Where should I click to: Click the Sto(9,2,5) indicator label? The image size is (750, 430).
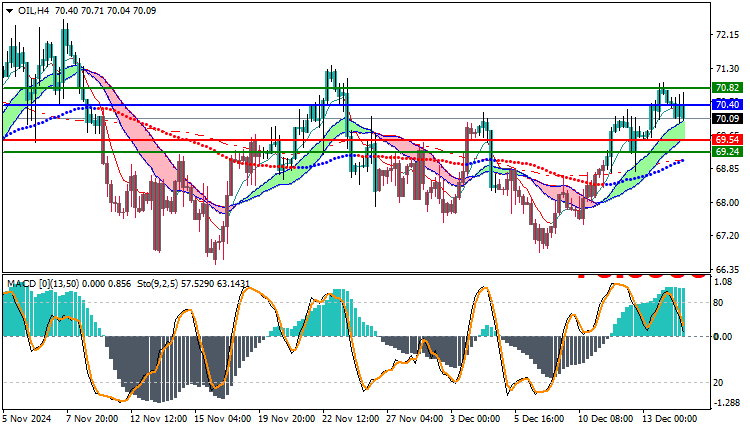pyautogui.click(x=193, y=284)
